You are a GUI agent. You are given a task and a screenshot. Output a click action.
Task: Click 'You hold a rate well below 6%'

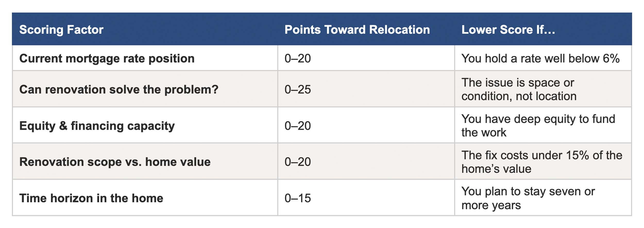(540, 59)
